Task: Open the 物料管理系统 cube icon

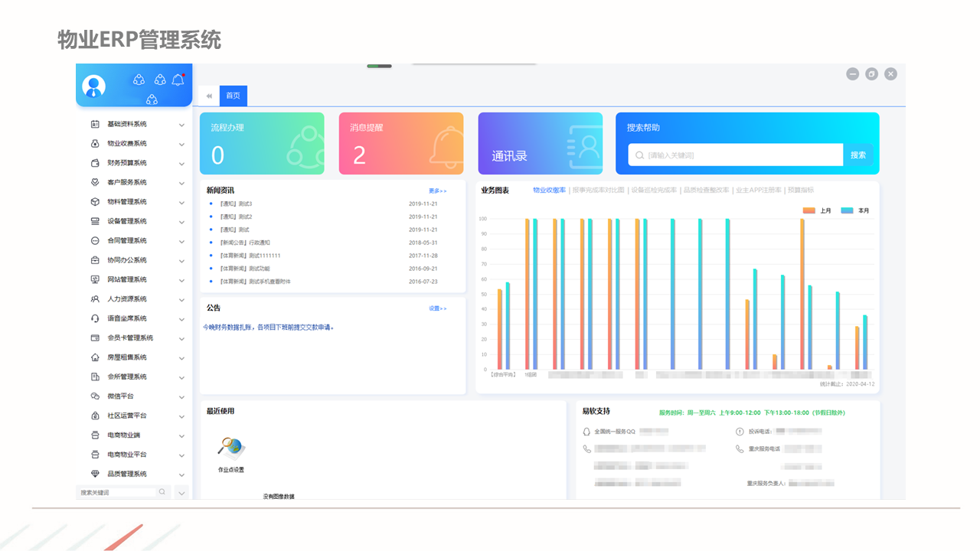Action: click(95, 202)
